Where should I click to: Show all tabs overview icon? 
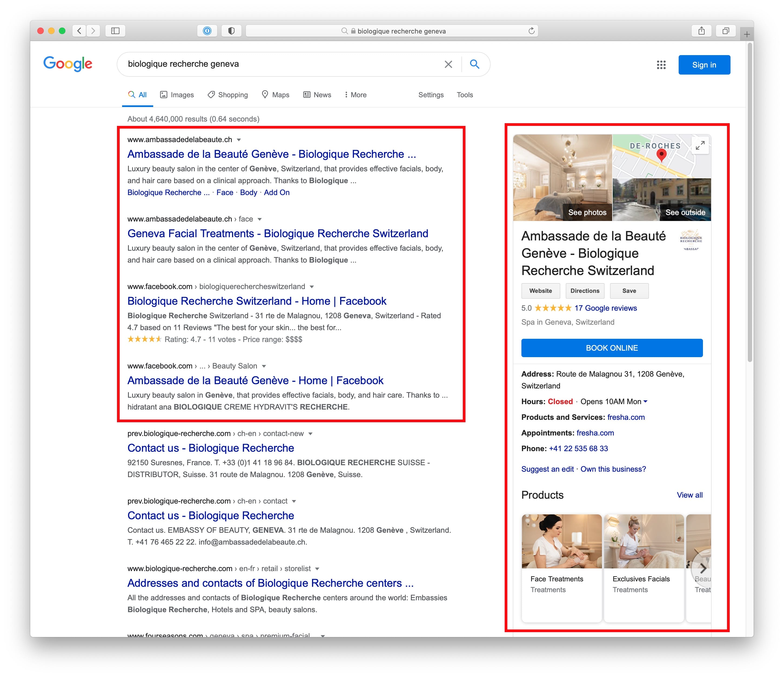[x=725, y=31]
